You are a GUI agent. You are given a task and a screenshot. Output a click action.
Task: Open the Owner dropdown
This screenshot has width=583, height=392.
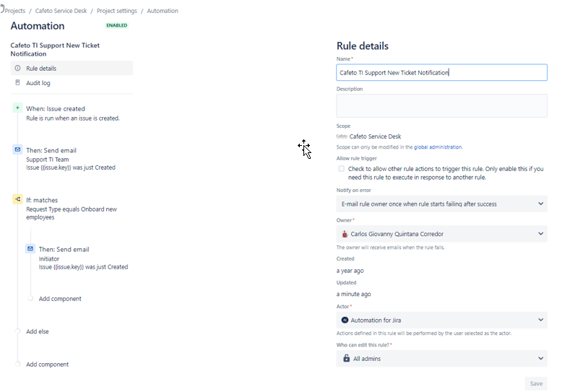click(441, 234)
